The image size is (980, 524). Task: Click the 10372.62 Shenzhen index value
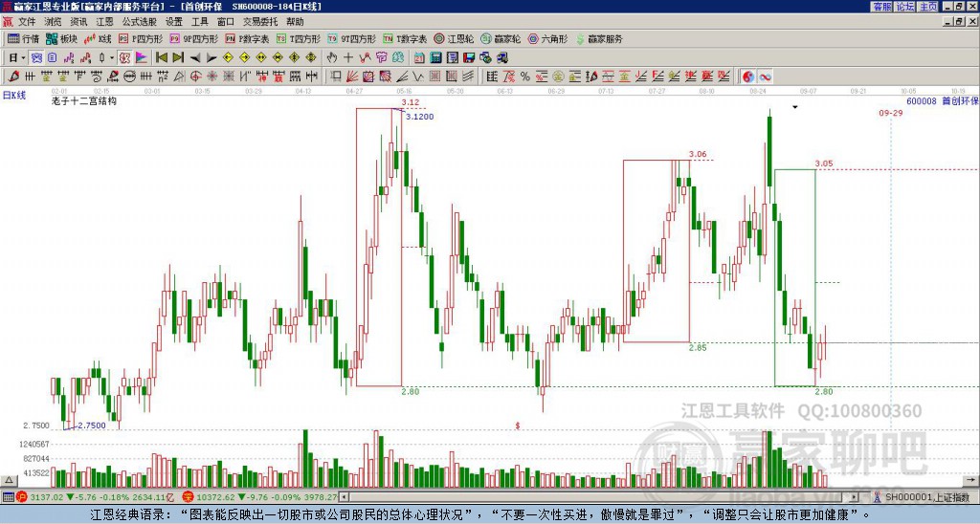pyautogui.click(x=214, y=497)
